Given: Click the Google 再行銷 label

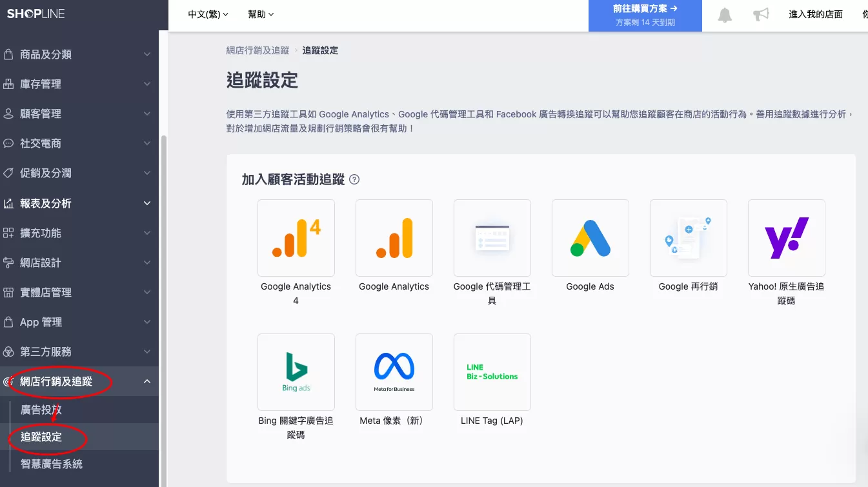Looking at the screenshot, I should [x=688, y=286].
